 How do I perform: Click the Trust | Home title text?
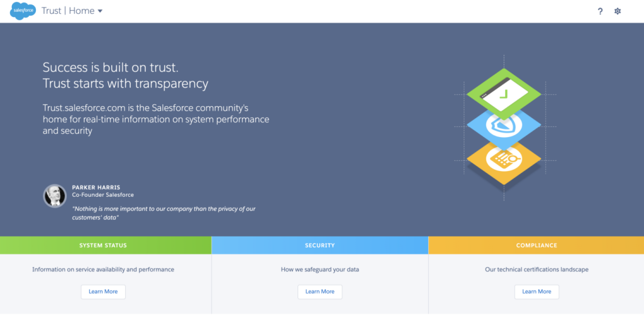[68, 11]
